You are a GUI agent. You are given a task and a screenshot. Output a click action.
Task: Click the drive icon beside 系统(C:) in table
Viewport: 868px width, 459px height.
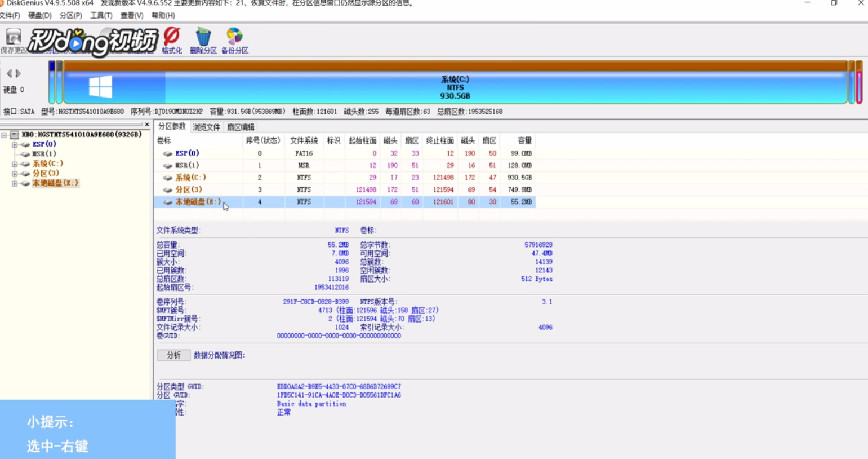(167, 178)
